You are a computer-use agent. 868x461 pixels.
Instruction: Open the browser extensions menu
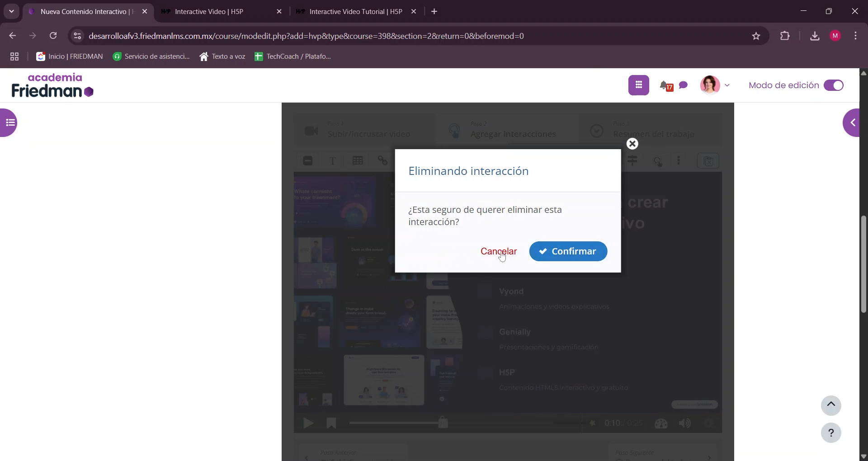(785, 36)
